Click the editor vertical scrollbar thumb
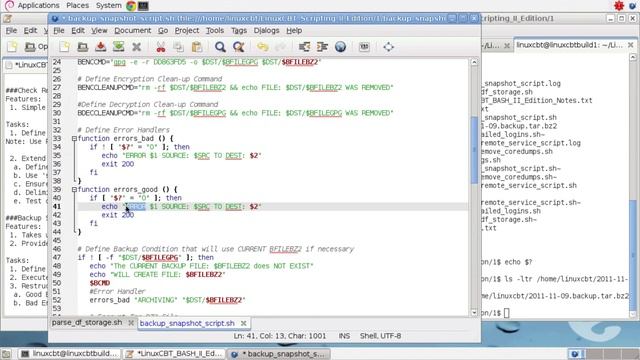This screenshot has width=640, height=360. [x=474, y=150]
